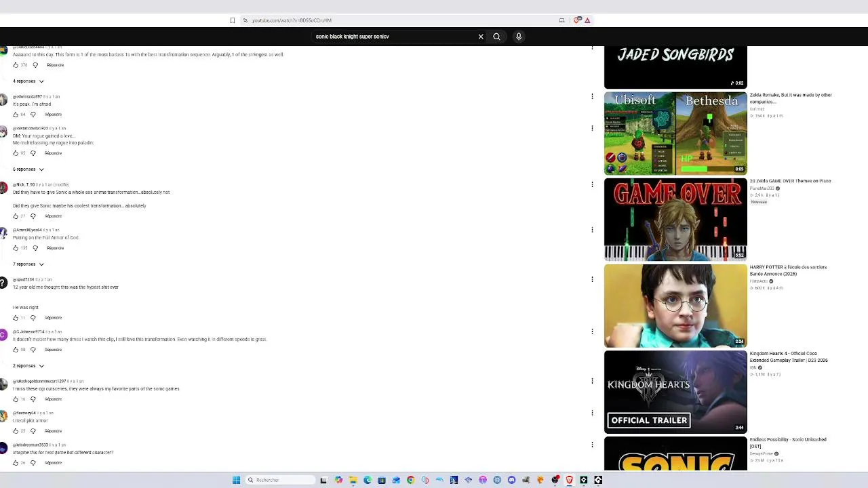The width and height of the screenshot is (868, 488).
Task: Play the Harry Potter video thumbnail
Action: click(x=675, y=306)
